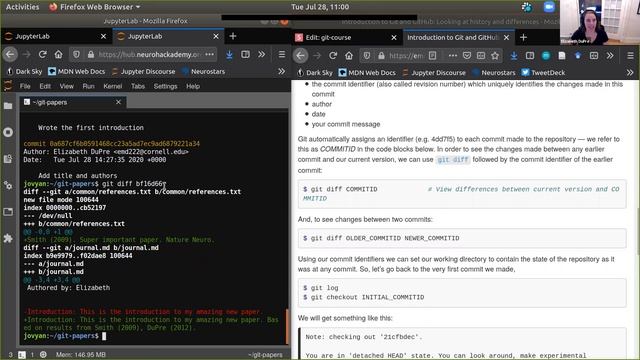Open hamburger menu in left browser window

coord(282,54)
